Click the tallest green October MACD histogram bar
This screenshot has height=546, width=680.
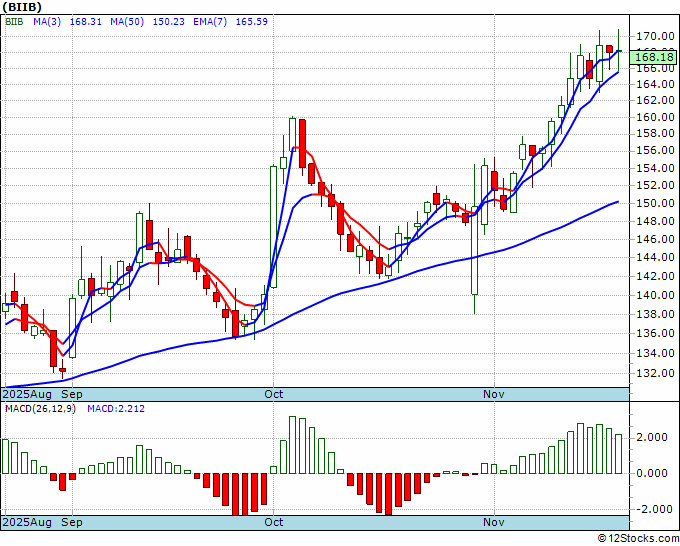292,445
